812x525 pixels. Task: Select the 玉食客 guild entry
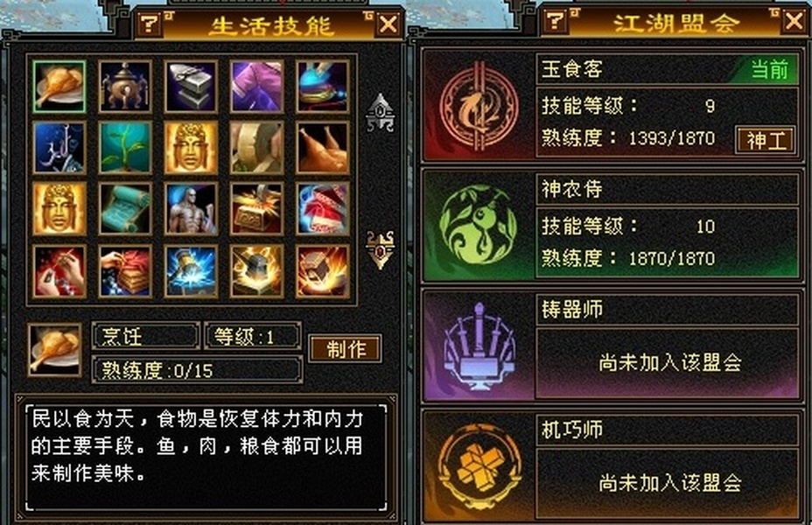[611, 105]
